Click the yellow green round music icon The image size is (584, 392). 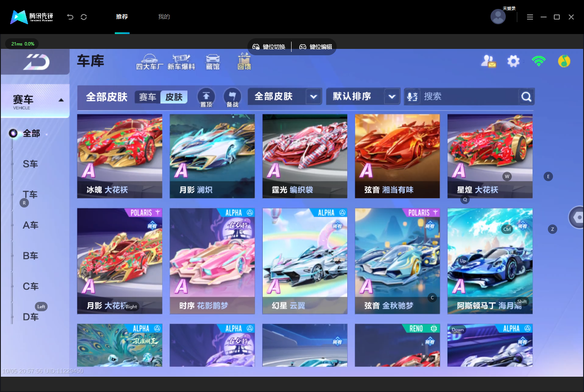click(564, 61)
